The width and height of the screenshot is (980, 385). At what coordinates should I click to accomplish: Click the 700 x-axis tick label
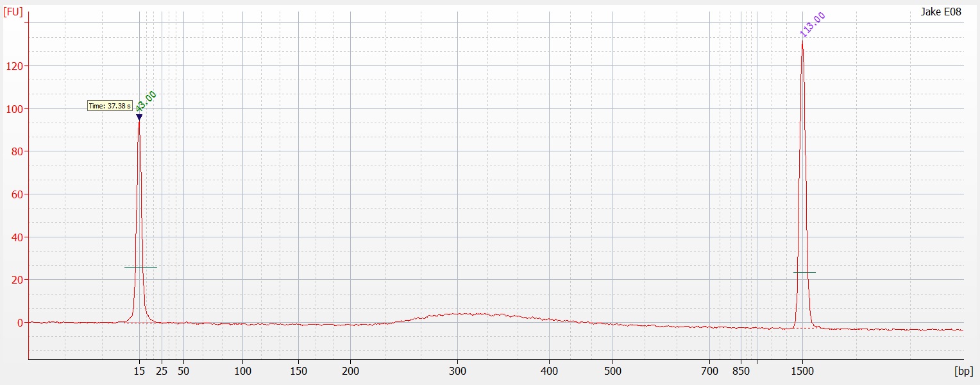(709, 371)
